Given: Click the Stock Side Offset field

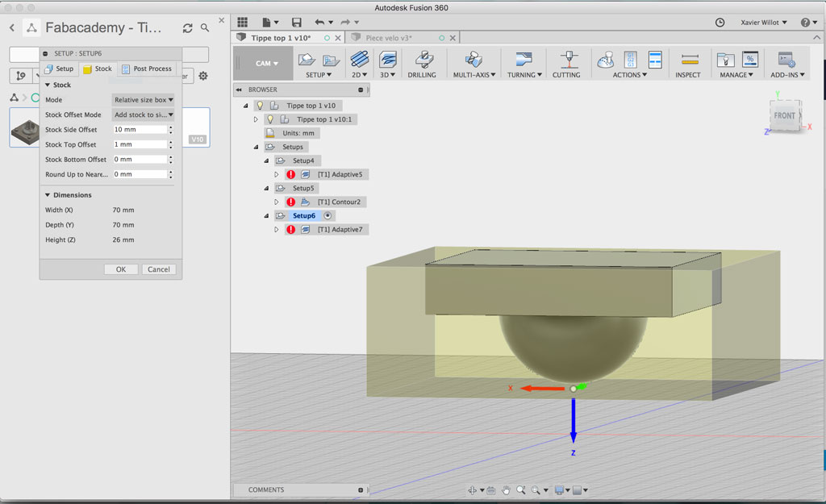Looking at the screenshot, I should (140, 129).
